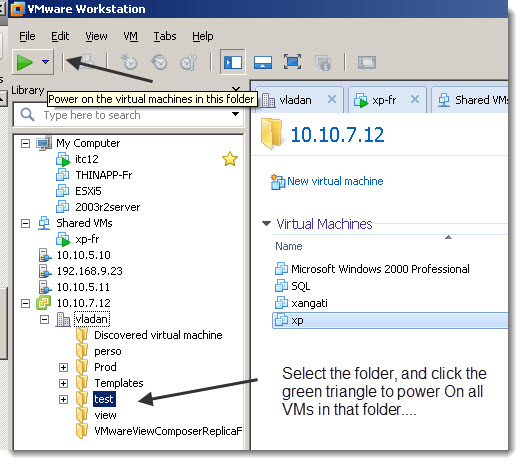The height and width of the screenshot is (465, 523).
Task: Open the search filter dropdown arrow
Action: (235, 114)
